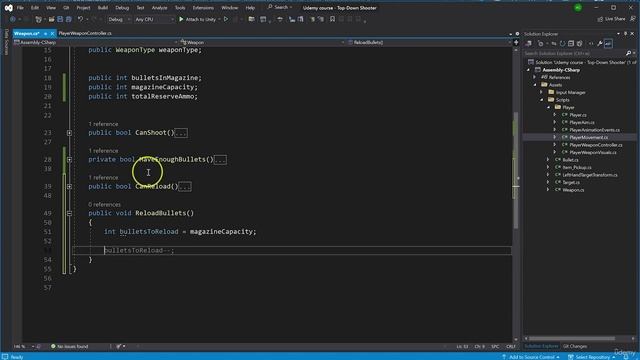The image size is (640, 360).
Task: Expand the collapsed HaveEnoughBullets() method
Action: [69, 160]
